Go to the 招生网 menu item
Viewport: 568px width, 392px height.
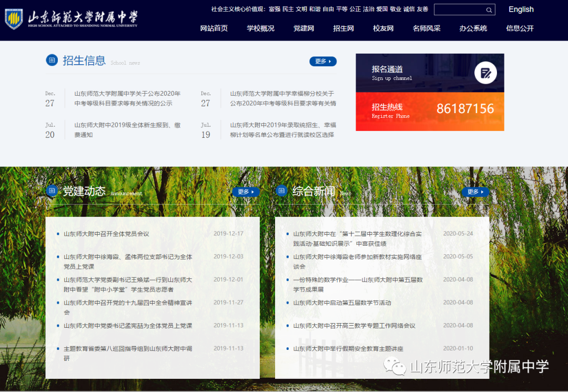343,28
